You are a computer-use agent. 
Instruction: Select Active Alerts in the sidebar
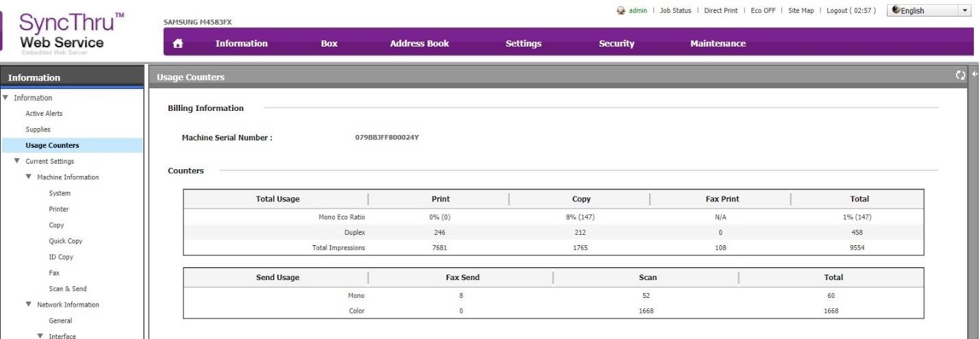(x=44, y=114)
